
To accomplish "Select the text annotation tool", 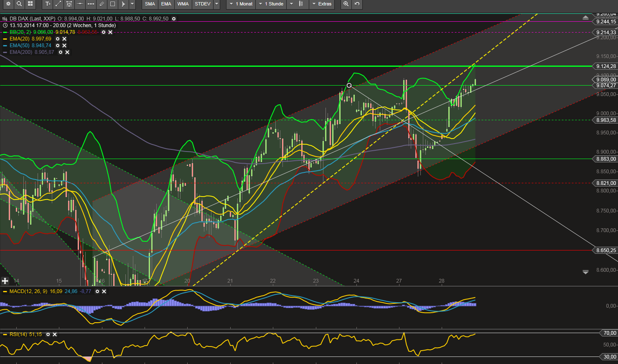I will tap(48, 4).
